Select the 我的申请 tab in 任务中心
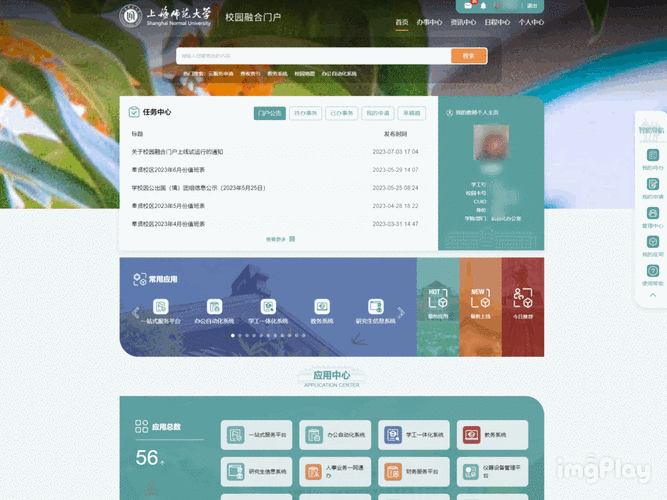 pyautogui.click(x=376, y=113)
